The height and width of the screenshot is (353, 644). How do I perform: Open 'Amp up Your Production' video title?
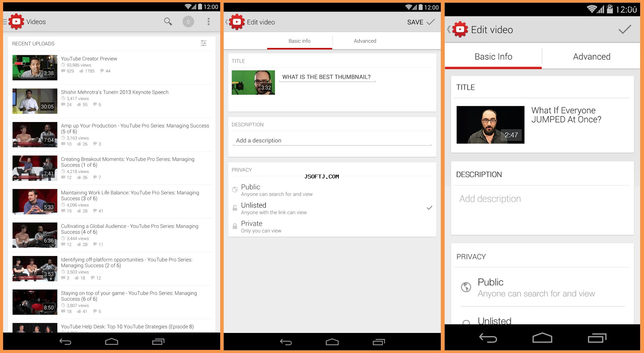point(135,129)
